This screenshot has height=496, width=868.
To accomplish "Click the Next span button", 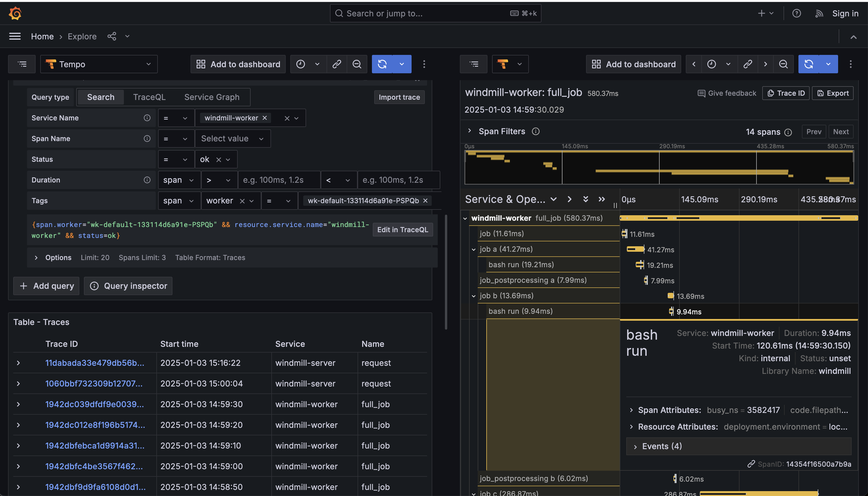I will [x=841, y=132].
